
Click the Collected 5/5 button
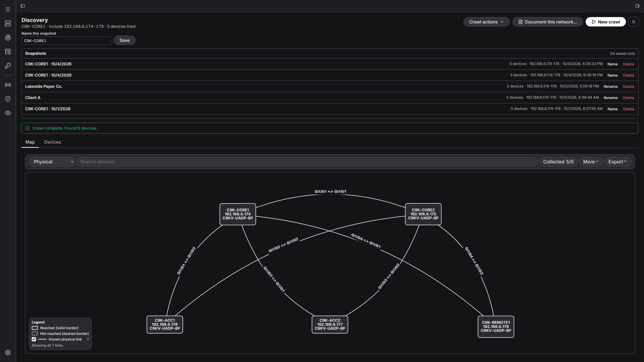[x=558, y=162]
